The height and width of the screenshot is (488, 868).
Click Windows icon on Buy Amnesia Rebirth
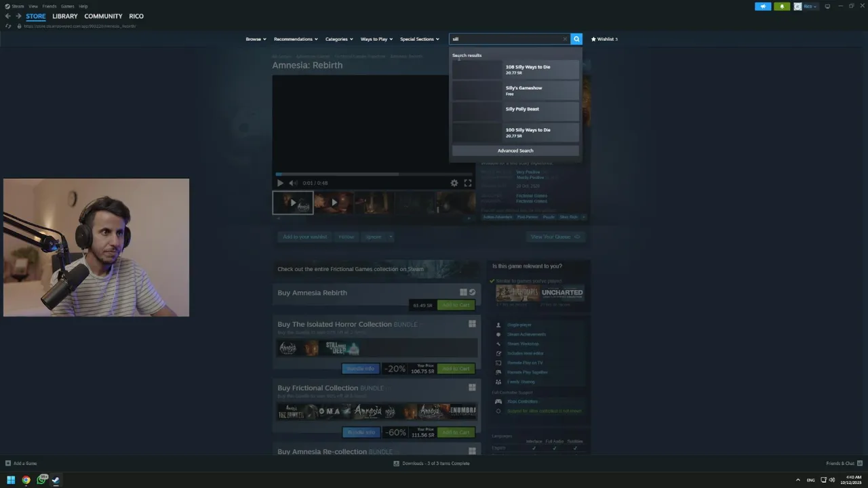point(463,293)
